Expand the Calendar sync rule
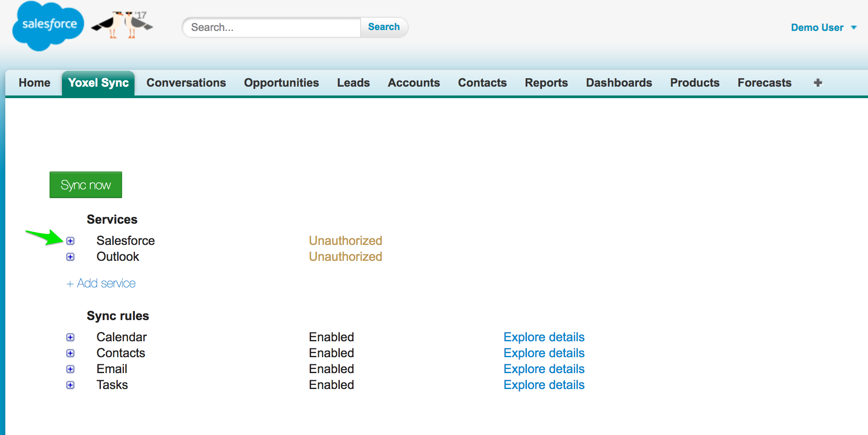 point(70,337)
